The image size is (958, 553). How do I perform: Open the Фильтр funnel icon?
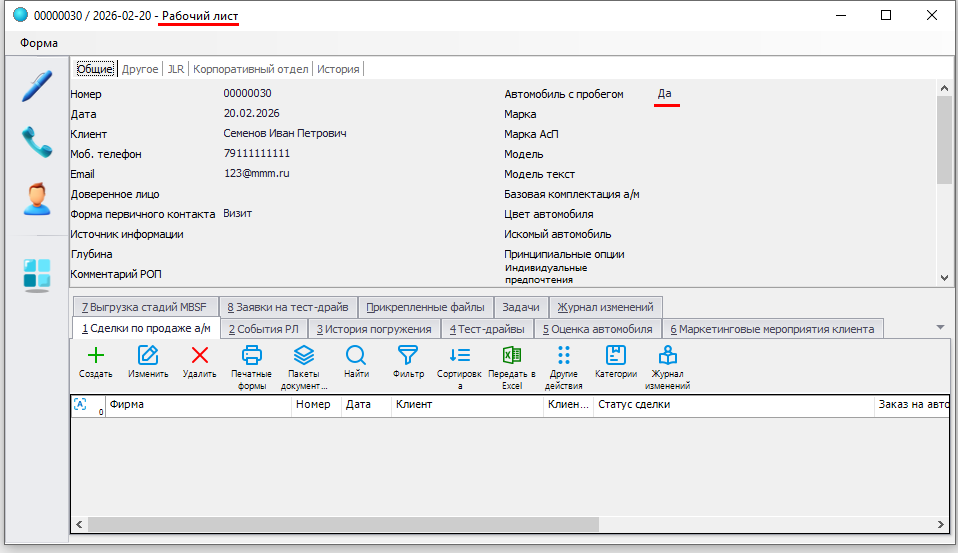tap(408, 356)
